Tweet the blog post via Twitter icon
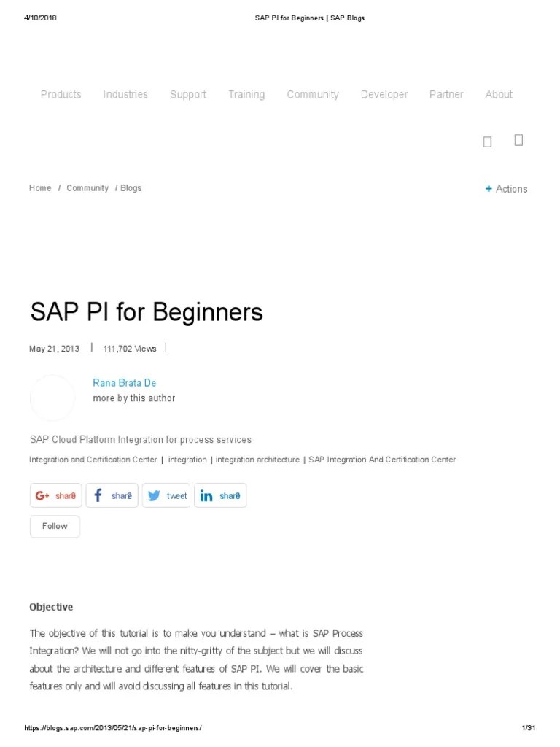 (166, 495)
